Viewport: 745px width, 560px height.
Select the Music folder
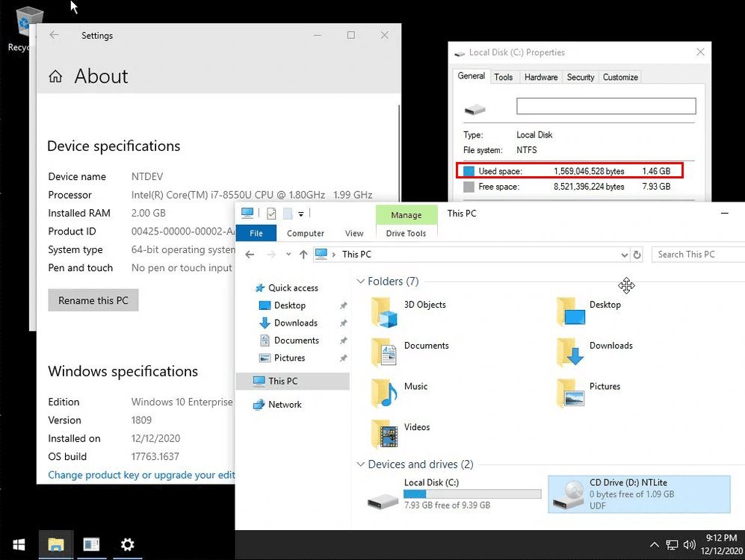(x=399, y=393)
